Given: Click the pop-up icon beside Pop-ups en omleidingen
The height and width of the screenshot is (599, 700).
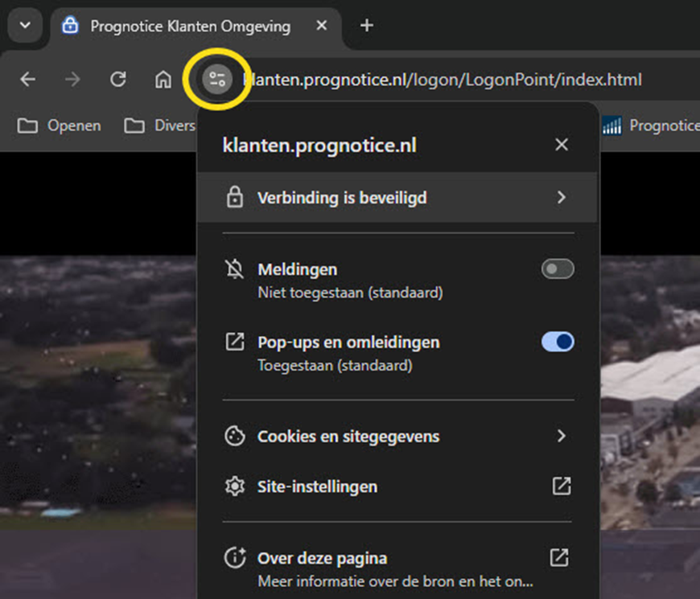Looking at the screenshot, I should [x=234, y=342].
